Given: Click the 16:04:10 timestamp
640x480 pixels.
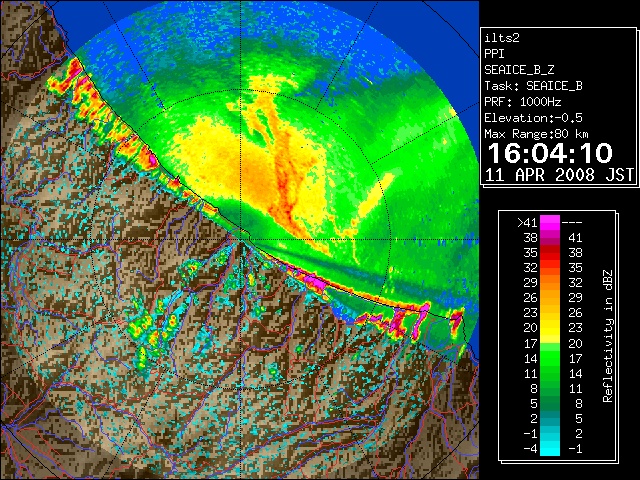Looking at the screenshot, I should [x=550, y=153].
